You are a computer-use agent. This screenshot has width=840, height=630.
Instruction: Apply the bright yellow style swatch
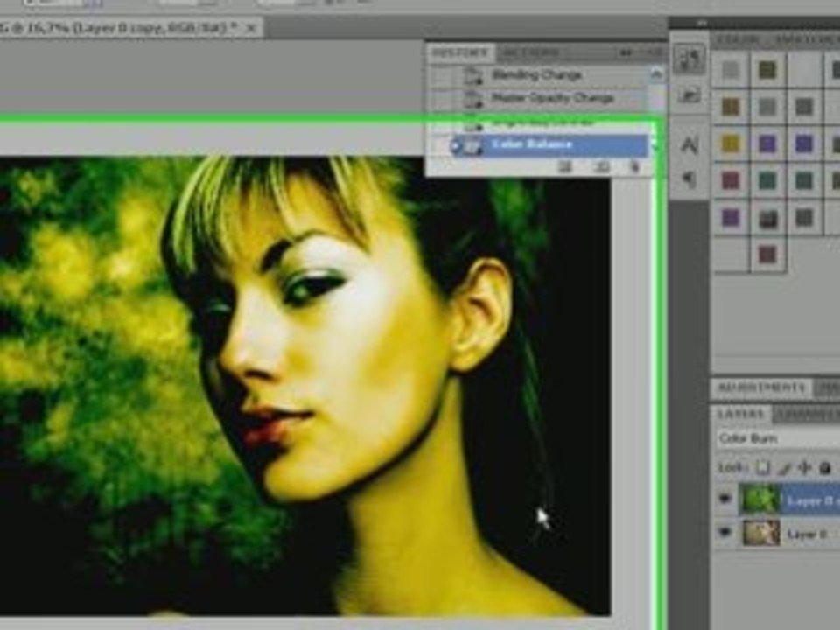pos(730,143)
